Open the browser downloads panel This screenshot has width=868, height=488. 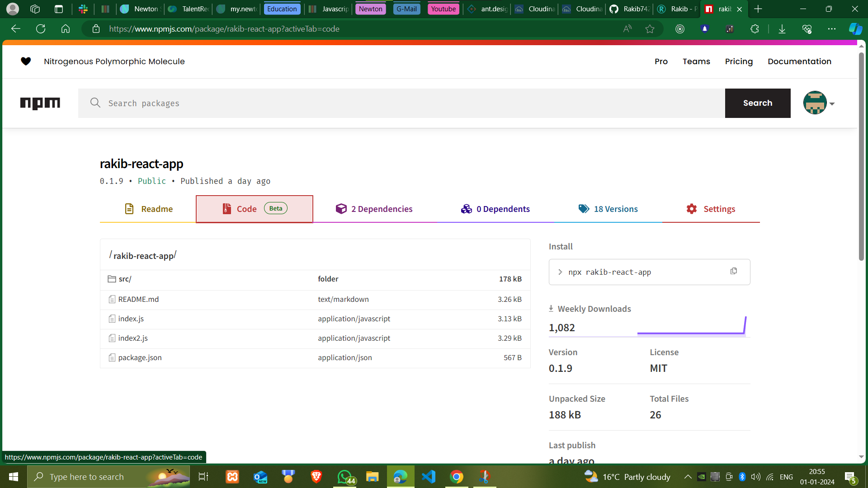pos(782,29)
